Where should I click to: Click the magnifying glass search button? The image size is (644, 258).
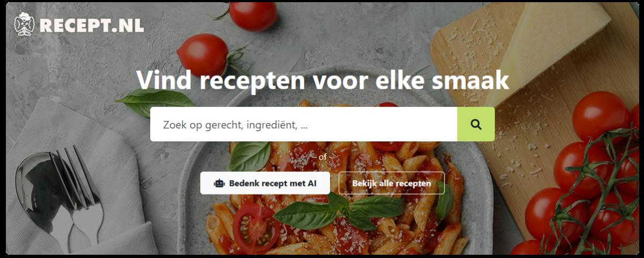(476, 124)
